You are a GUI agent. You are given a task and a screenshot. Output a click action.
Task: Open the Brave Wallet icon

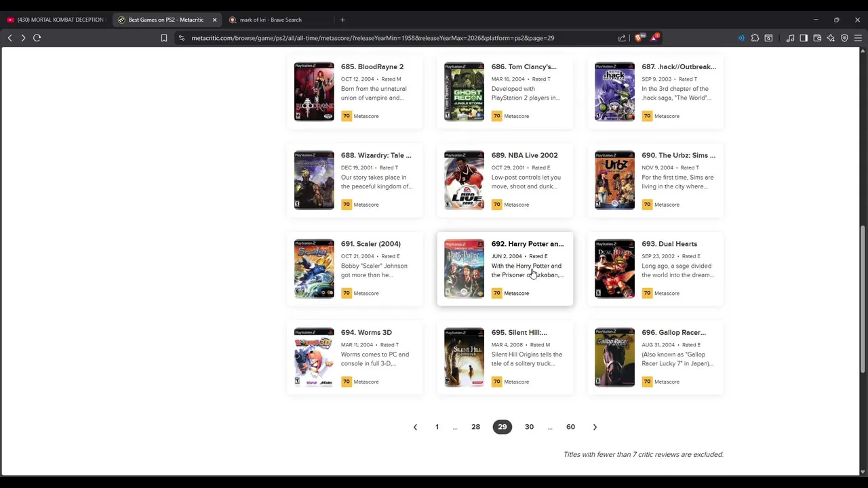click(817, 38)
